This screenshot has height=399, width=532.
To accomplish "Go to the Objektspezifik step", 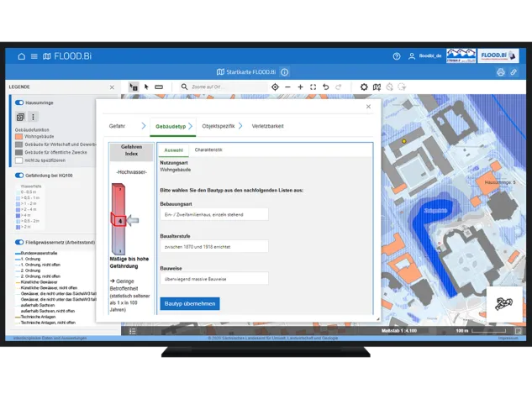I will [217, 126].
